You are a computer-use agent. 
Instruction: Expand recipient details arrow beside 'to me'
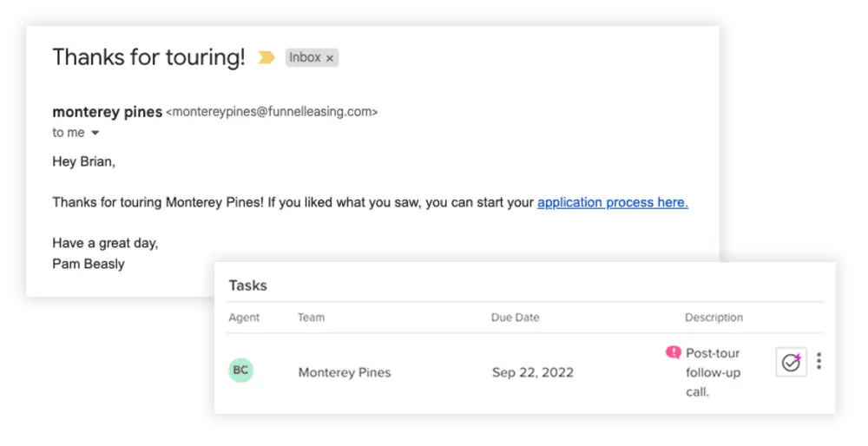coord(95,134)
